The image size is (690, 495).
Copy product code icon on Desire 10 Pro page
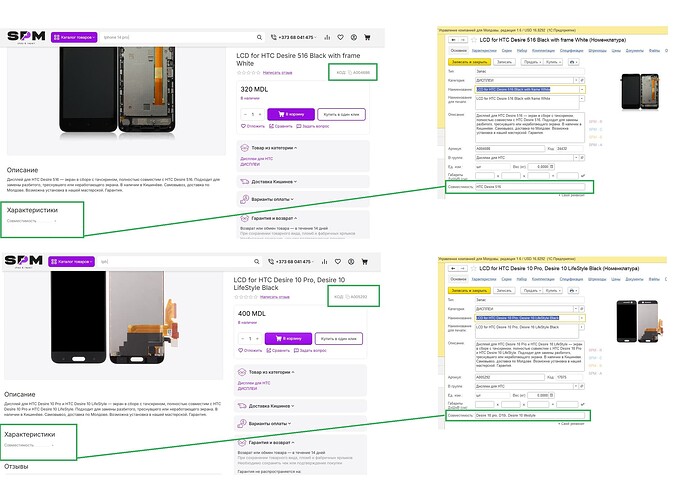click(347, 297)
